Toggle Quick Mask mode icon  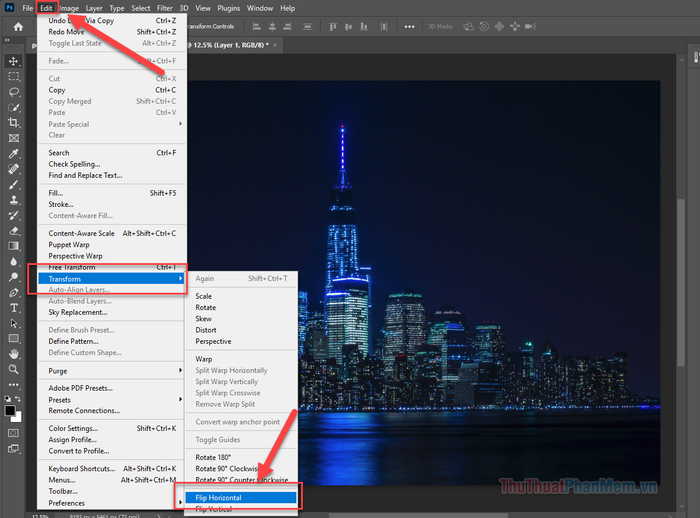click(x=14, y=433)
